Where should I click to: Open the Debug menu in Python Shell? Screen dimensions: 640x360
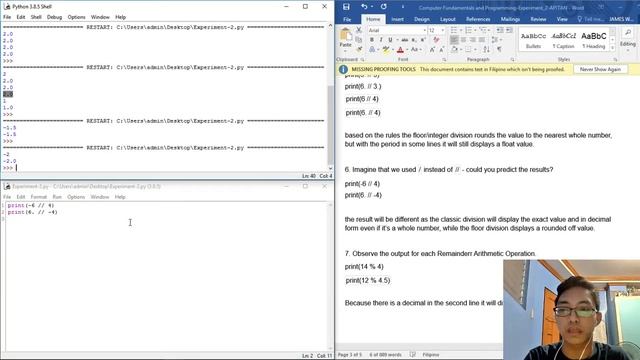(x=54, y=17)
